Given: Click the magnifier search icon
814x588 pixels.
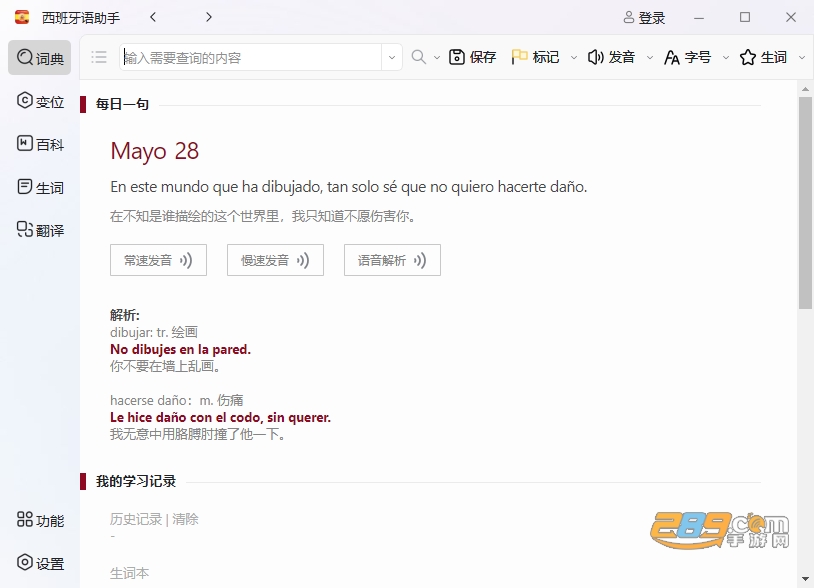Looking at the screenshot, I should pos(418,57).
